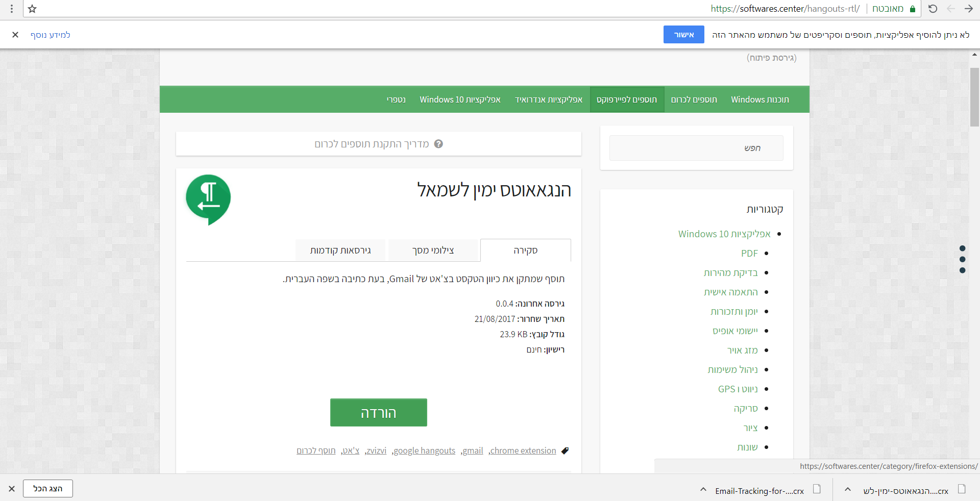Click the רישיון: חינם license text
The height and width of the screenshot is (501, 980).
coord(546,349)
